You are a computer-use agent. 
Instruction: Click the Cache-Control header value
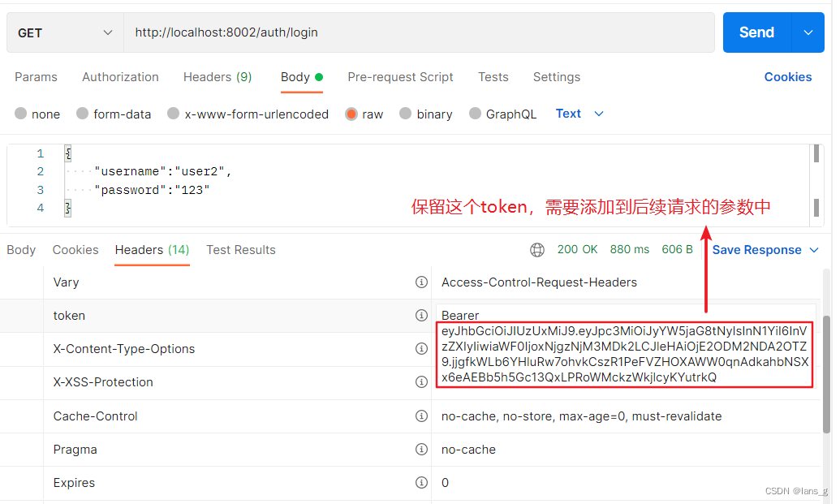click(581, 416)
